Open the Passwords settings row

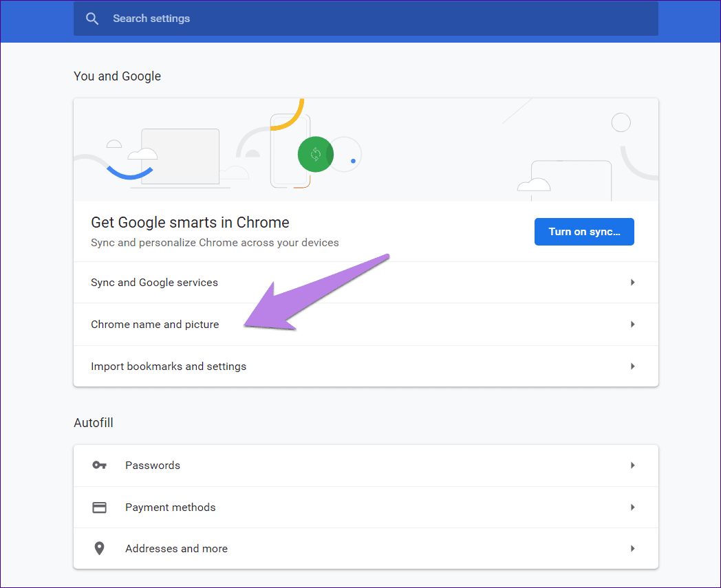[x=365, y=466]
